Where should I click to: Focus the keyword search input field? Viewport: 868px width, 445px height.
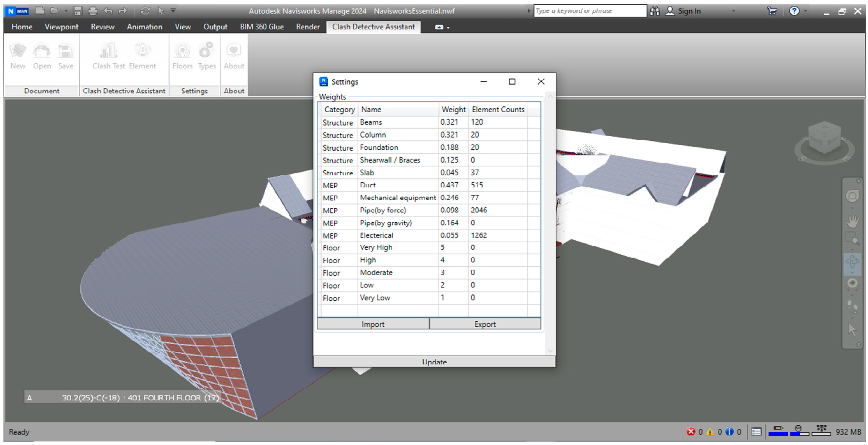590,11
